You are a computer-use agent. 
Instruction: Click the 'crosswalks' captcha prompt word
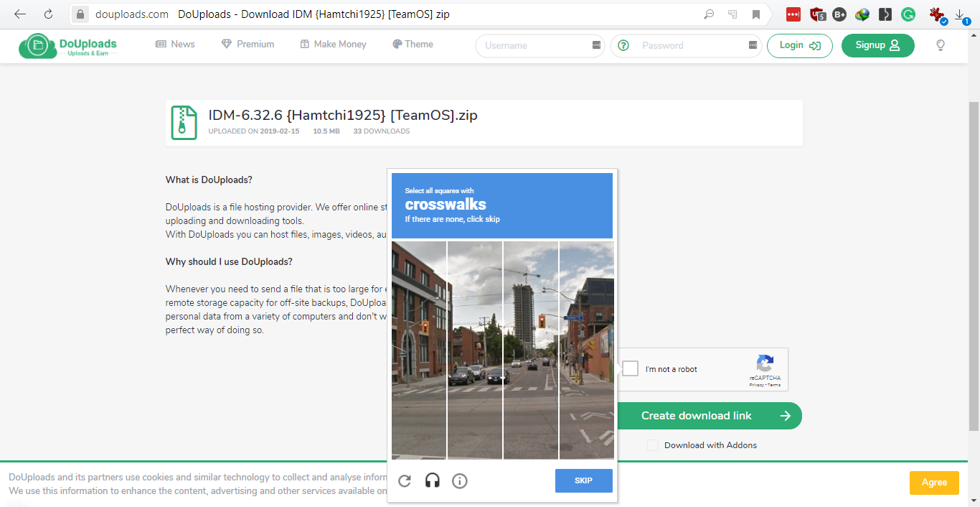[x=446, y=205]
